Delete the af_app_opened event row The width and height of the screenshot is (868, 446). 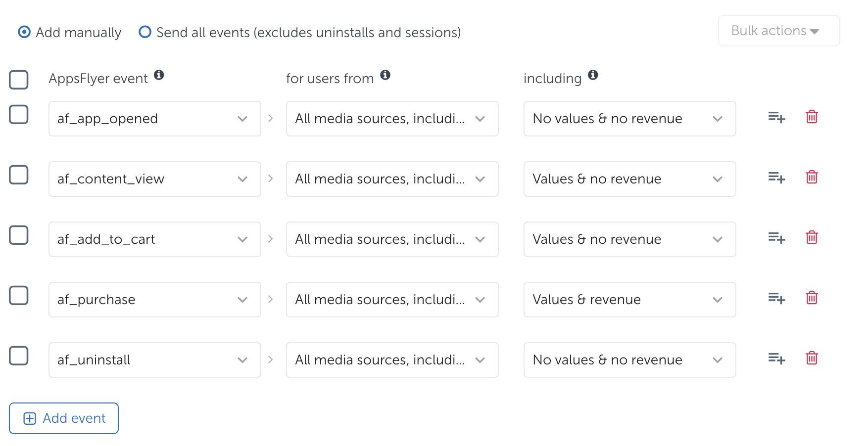coord(812,117)
